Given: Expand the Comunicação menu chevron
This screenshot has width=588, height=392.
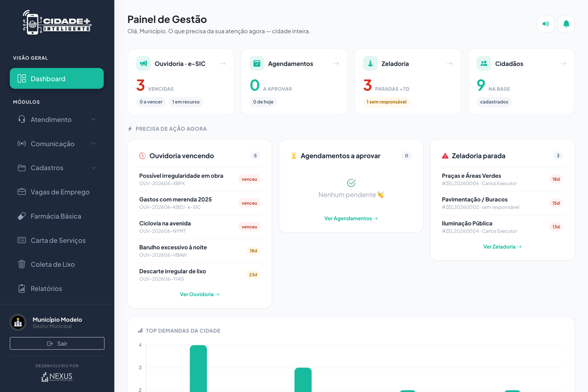Looking at the screenshot, I should pos(93,144).
